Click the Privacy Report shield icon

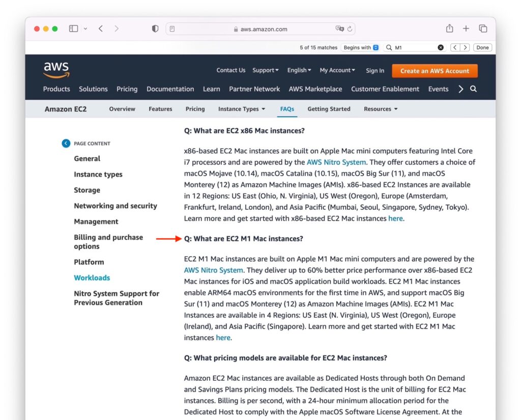(155, 29)
